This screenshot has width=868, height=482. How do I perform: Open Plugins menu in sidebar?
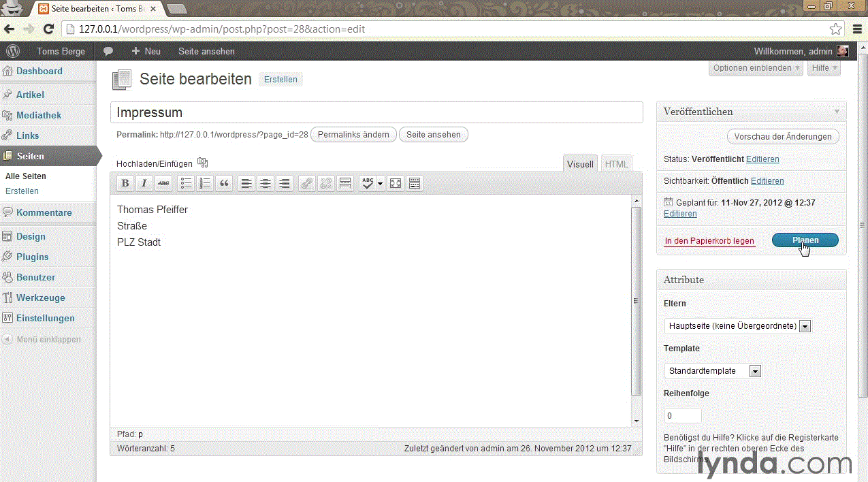pos(33,257)
